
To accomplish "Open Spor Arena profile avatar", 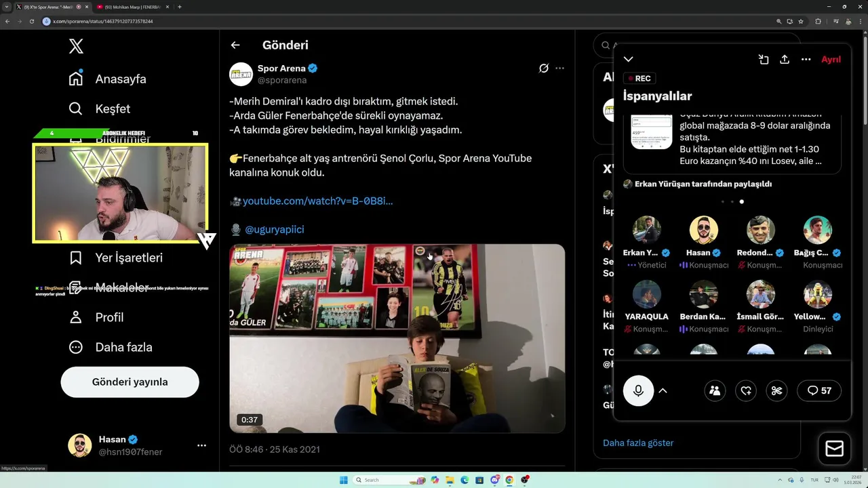I will coord(241,74).
